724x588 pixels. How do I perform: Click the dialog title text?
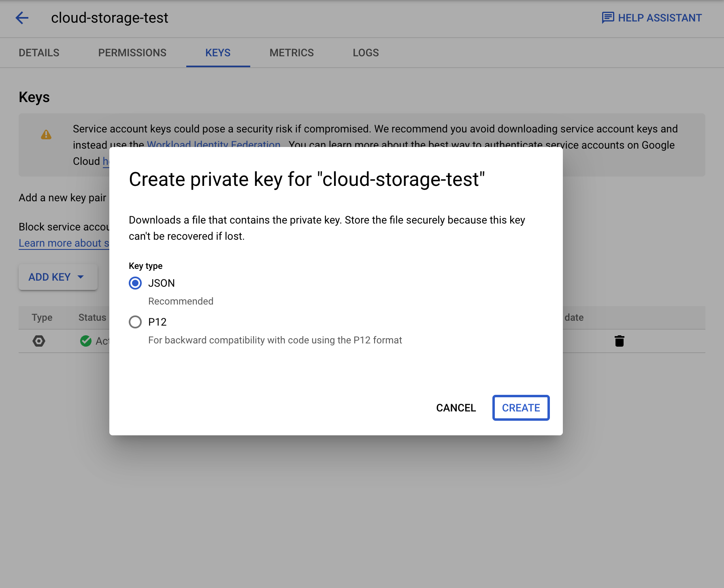click(307, 179)
